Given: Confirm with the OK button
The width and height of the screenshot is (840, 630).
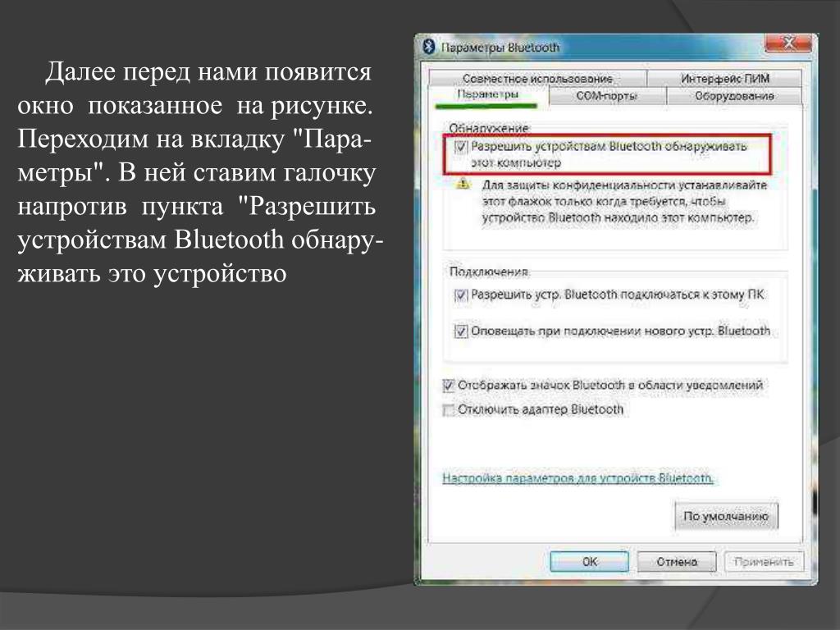Looking at the screenshot, I should (589, 562).
